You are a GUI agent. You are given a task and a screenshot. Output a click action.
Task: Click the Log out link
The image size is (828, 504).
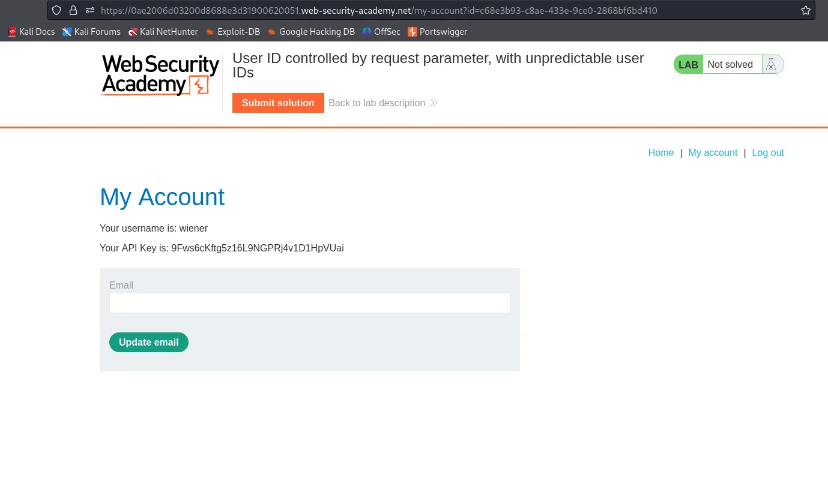[768, 152]
